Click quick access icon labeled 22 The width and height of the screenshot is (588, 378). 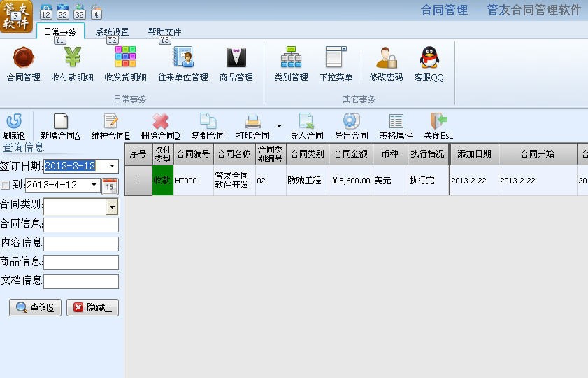pos(63,12)
